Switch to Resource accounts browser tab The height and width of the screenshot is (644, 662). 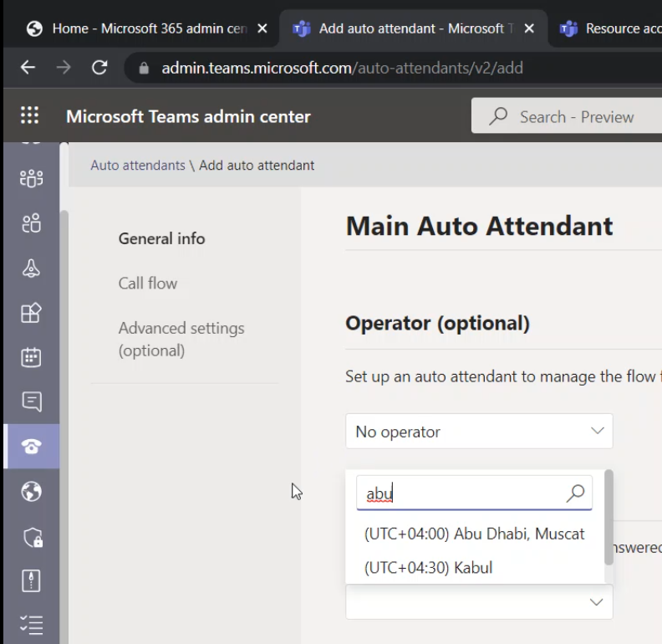click(608, 28)
